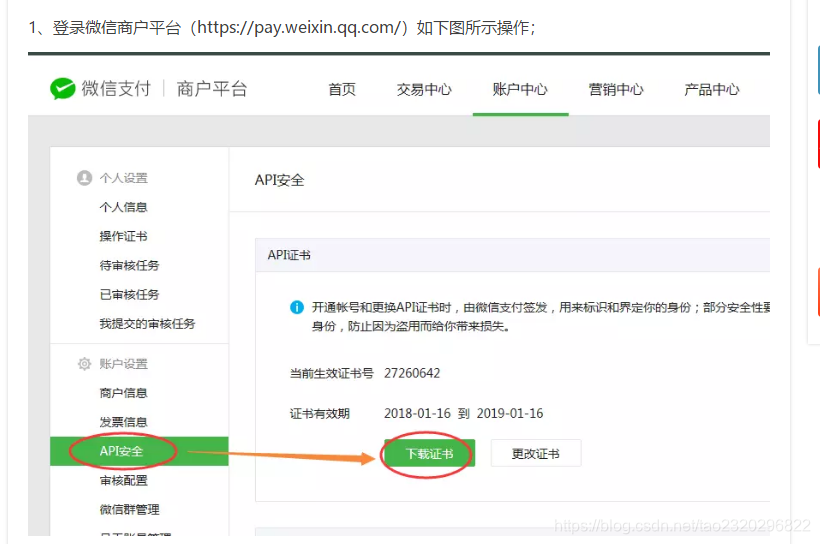Screen dimensions: 820x544
Task: Select 操作证书 sidebar item
Action: click(123, 236)
